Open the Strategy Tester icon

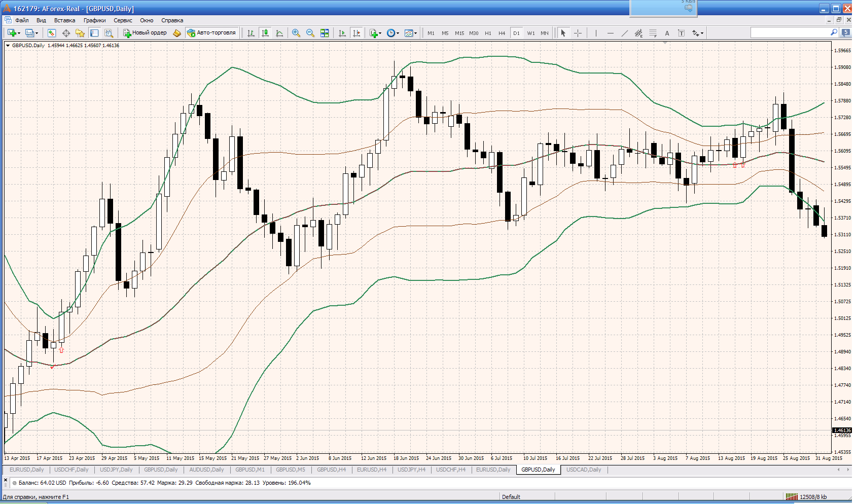[109, 33]
